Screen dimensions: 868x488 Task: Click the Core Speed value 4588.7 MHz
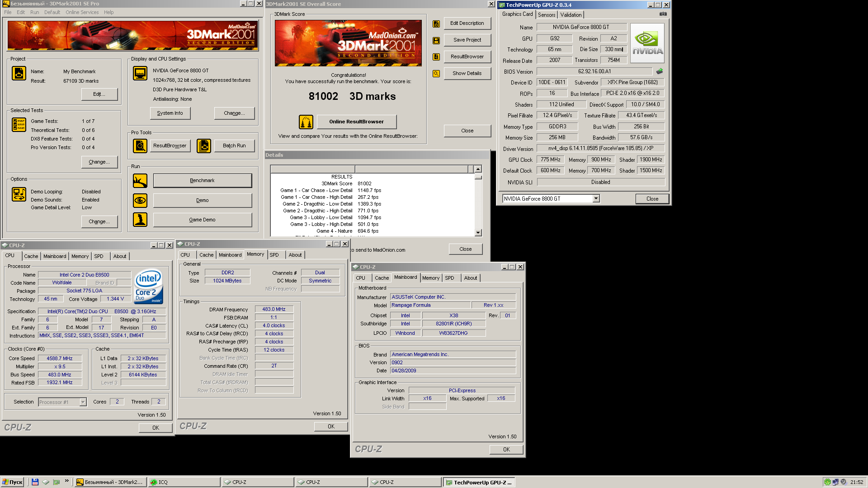pyautogui.click(x=60, y=358)
